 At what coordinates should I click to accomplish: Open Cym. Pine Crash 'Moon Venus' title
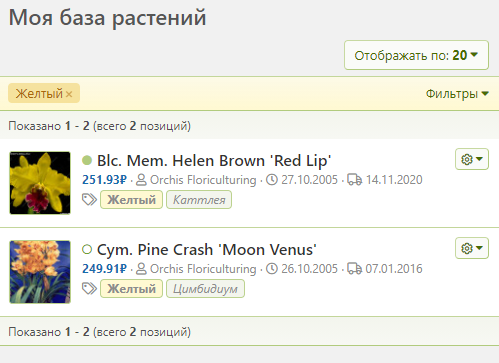(x=207, y=250)
